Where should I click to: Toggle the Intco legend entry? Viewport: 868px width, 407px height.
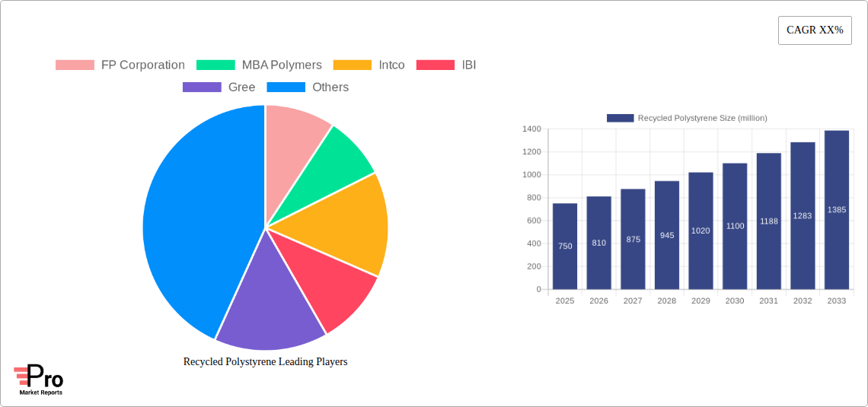(x=369, y=65)
